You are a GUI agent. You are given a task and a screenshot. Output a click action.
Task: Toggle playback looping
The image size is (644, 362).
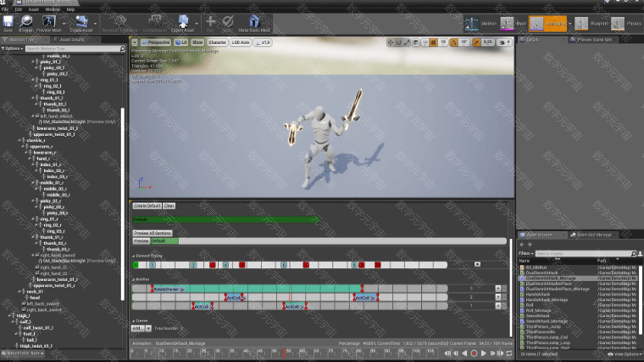tap(510, 353)
